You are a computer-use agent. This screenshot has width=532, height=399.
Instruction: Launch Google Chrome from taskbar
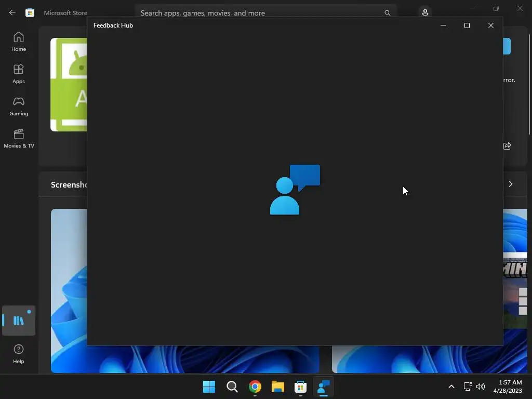[255, 387]
